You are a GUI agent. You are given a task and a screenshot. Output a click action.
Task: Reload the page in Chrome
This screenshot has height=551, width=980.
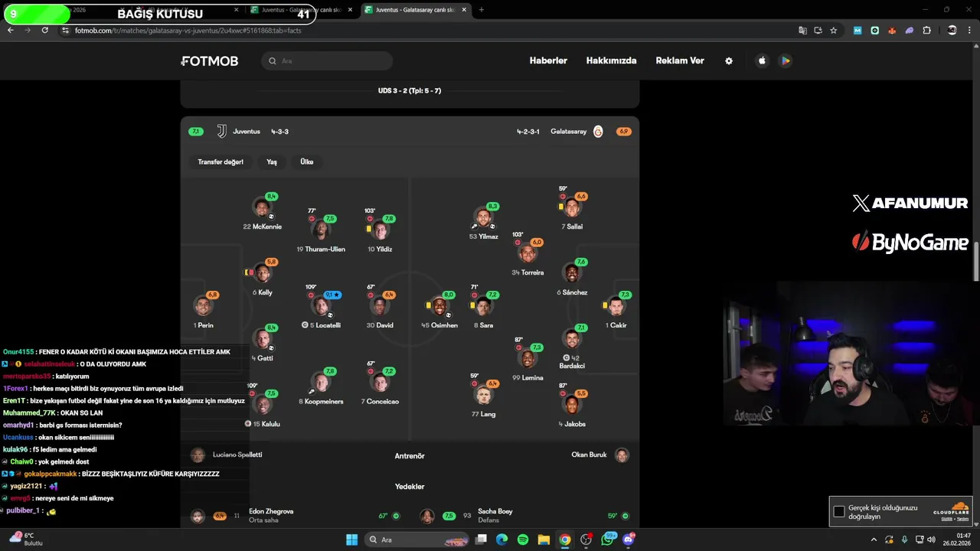(45, 31)
